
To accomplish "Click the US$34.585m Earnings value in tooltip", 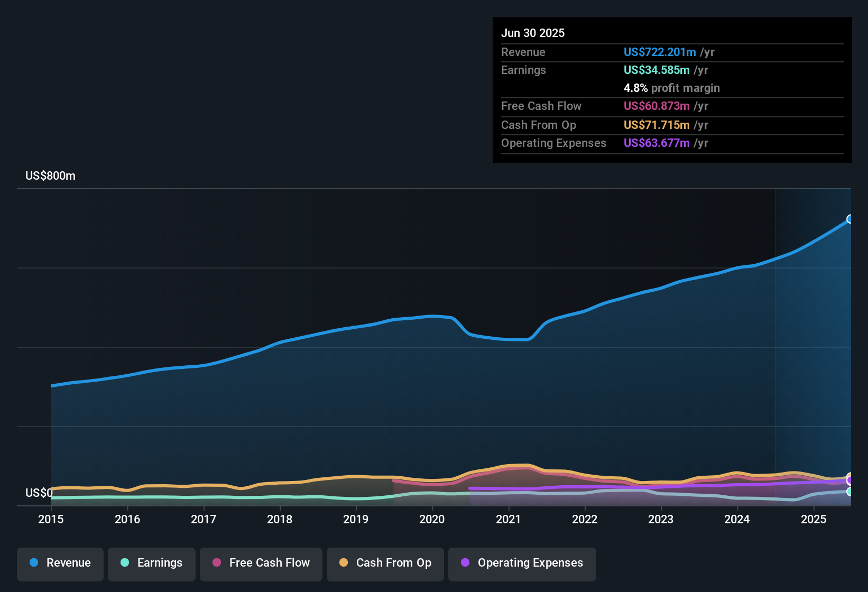I will coord(656,70).
